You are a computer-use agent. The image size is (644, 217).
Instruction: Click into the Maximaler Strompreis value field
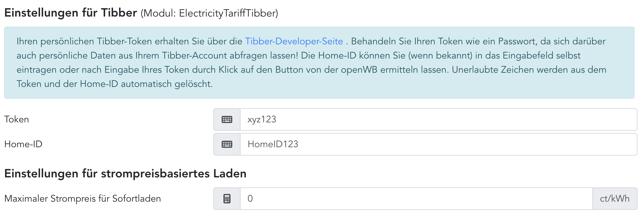(x=416, y=199)
